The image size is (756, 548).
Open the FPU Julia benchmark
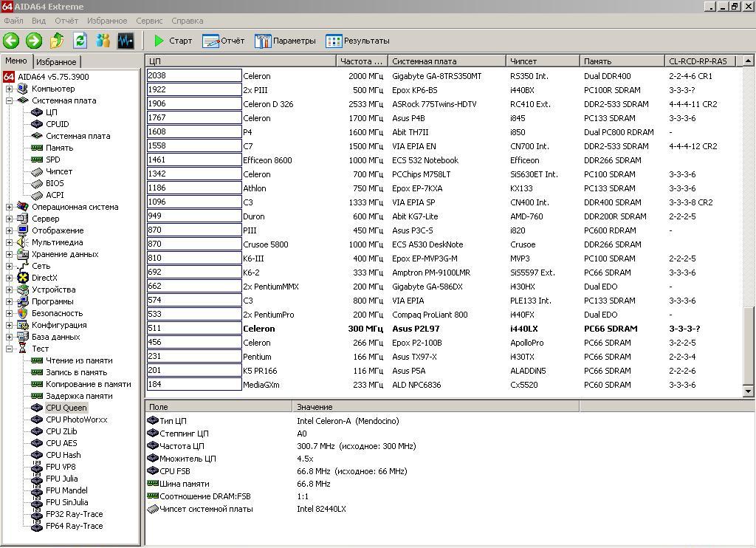point(61,479)
